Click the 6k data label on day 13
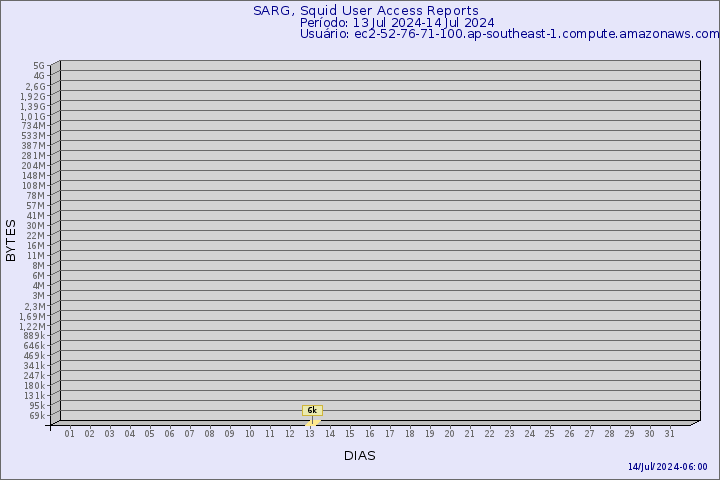This screenshot has width=720, height=480. point(312,410)
